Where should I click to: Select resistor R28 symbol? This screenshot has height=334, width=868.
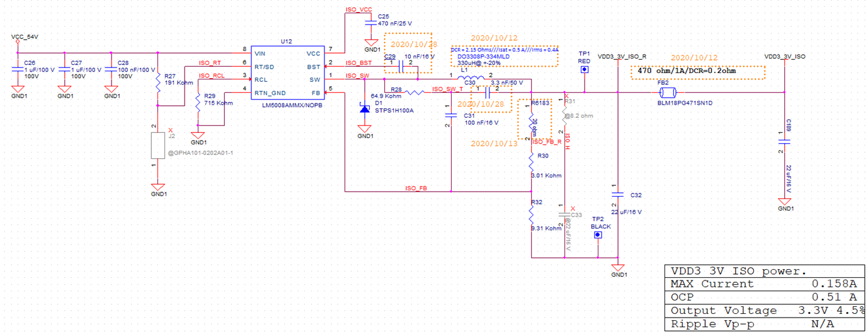414,93
